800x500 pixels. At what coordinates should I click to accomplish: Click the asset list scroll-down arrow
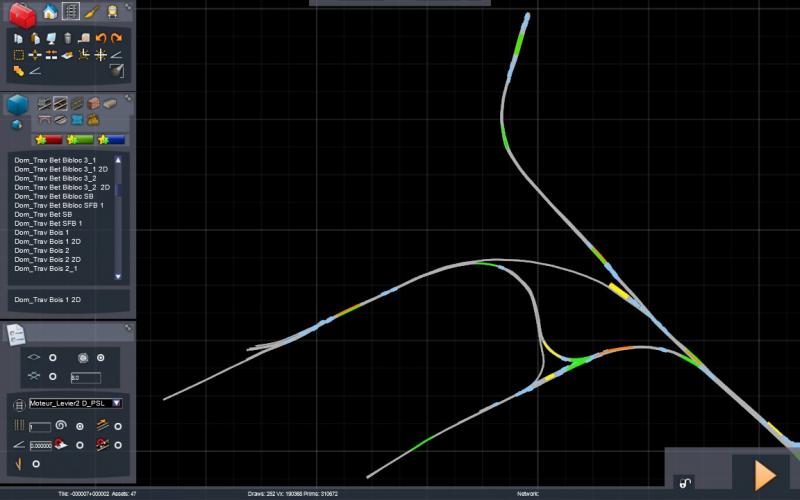[x=118, y=277]
